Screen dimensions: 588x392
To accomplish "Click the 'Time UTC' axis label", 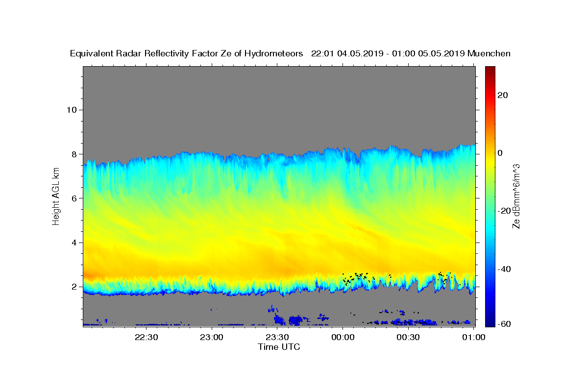I will (279, 347).
